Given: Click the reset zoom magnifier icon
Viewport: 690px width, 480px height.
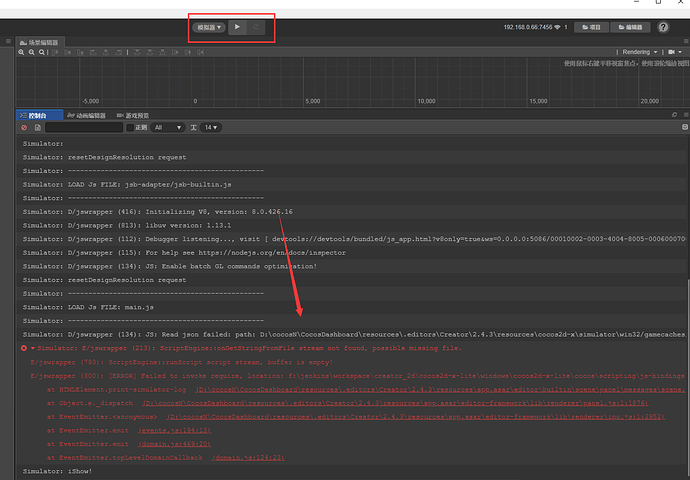Looking at the screenshot, I should [x=41, y=52].
